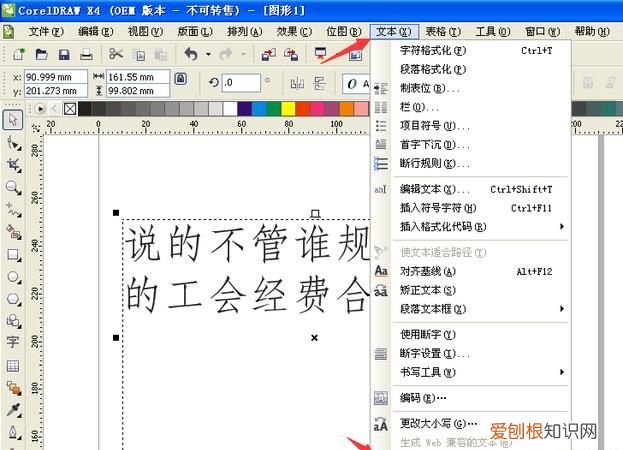The image size is (623, 450).
Task: Open the undo history dropdown arrow
Action: (208, 54)
